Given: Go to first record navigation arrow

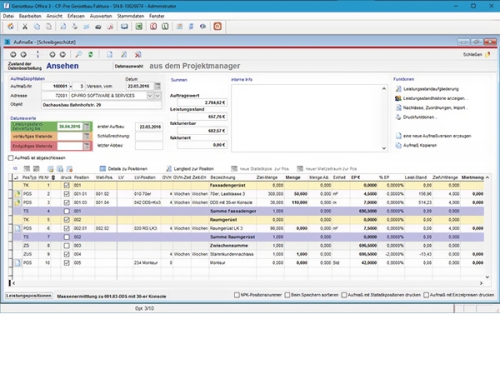Looking at the screenshot, I should click(x=13, y=54).
